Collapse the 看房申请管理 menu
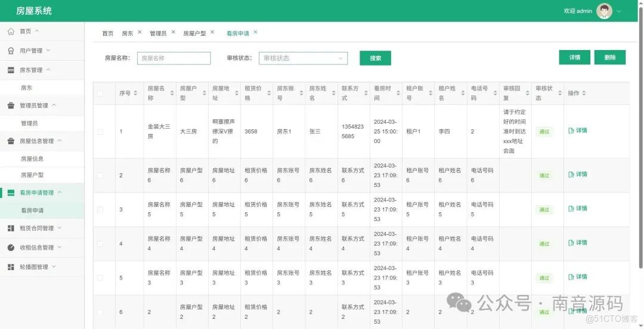Viewport: 644px width, 329px height. pyautogui.click(x=60, y=193)
